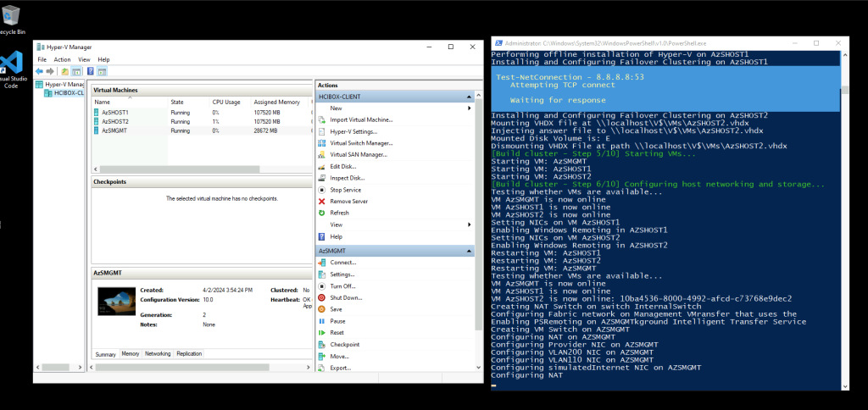Sort by Assigned Memory column header

coord(280,102)
